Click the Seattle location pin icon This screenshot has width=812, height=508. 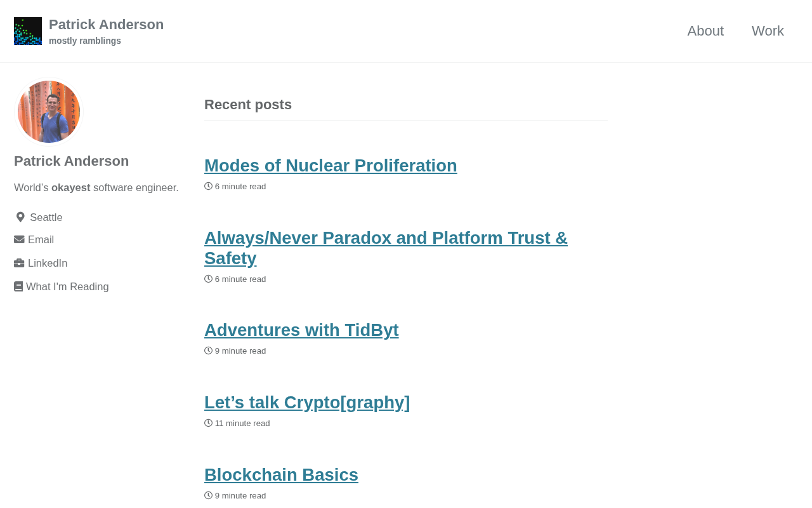pyautogui.click(x=20, y=217)
